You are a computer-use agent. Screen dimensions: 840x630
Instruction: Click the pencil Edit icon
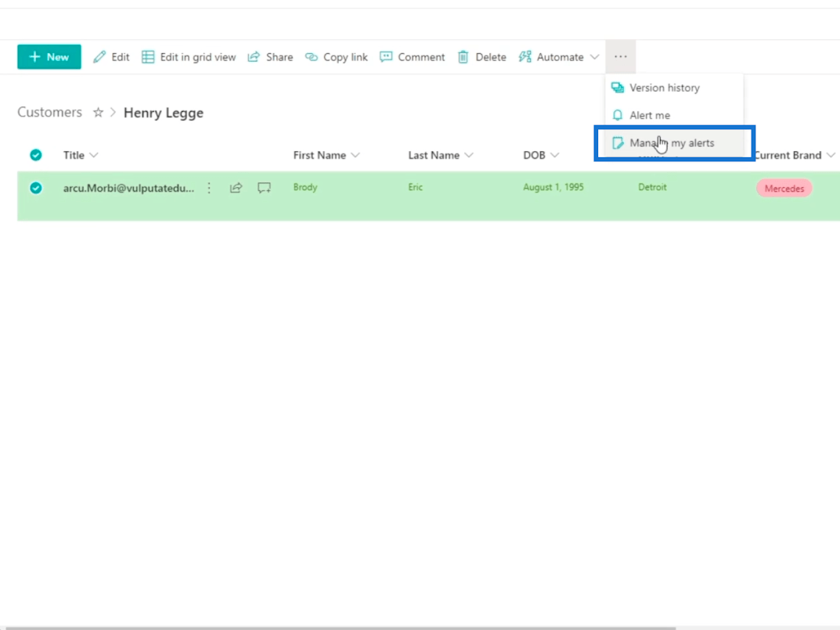99,57
